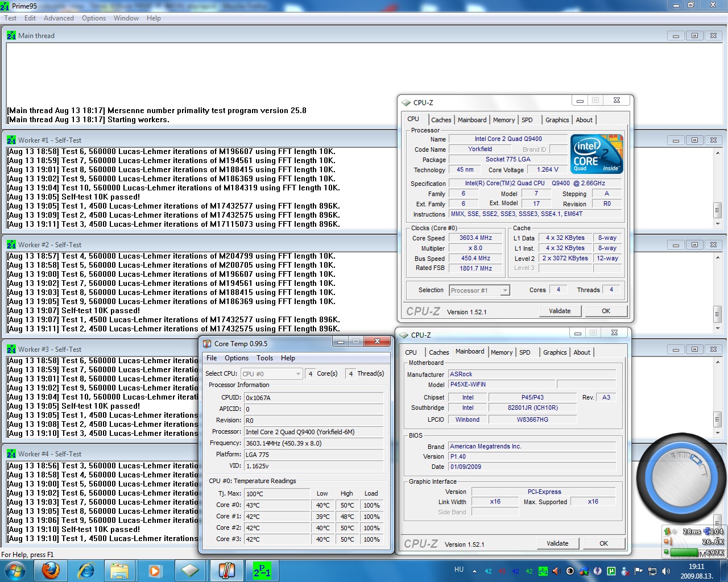Open system volume speaker tray icon
The height and width of the screenshot is (582, 728).
pos(666,571)
